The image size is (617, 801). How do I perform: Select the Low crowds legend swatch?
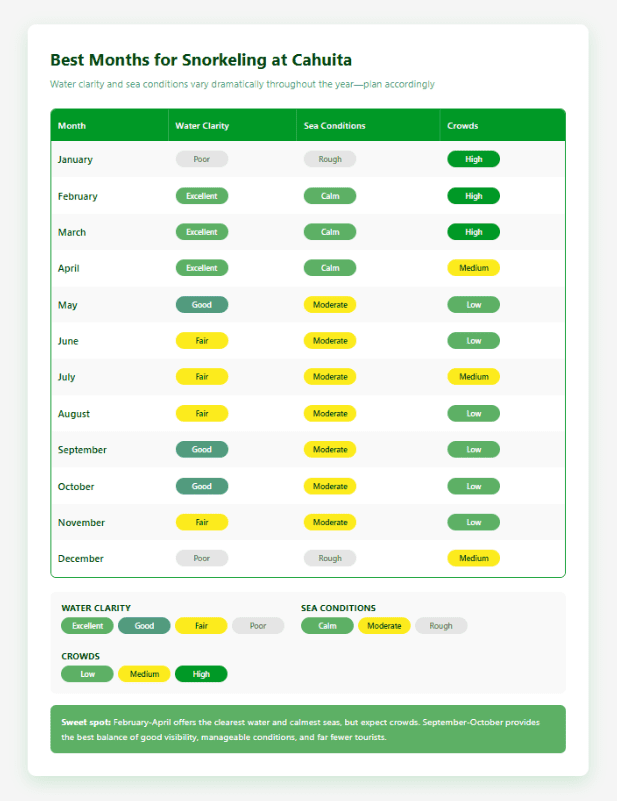pyautogui.click(x=87, y=674)
